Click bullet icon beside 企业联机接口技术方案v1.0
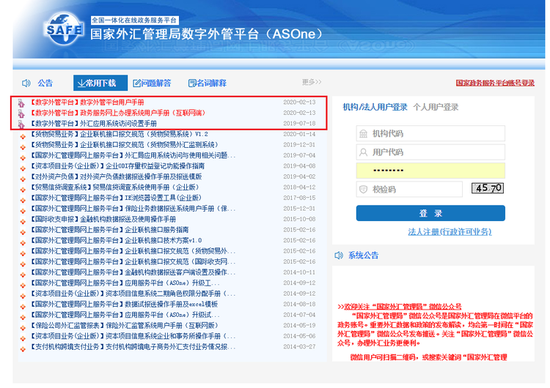 click(23, 242)
